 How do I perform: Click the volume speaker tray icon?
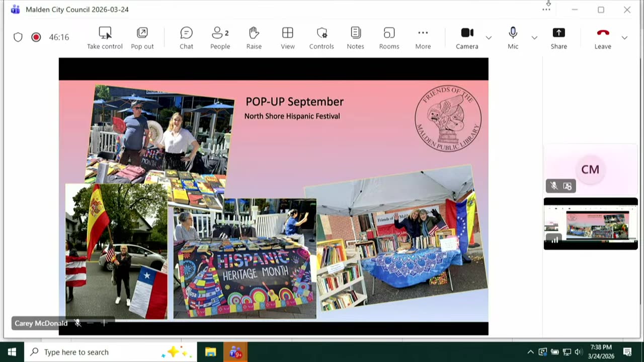[579, 352]
